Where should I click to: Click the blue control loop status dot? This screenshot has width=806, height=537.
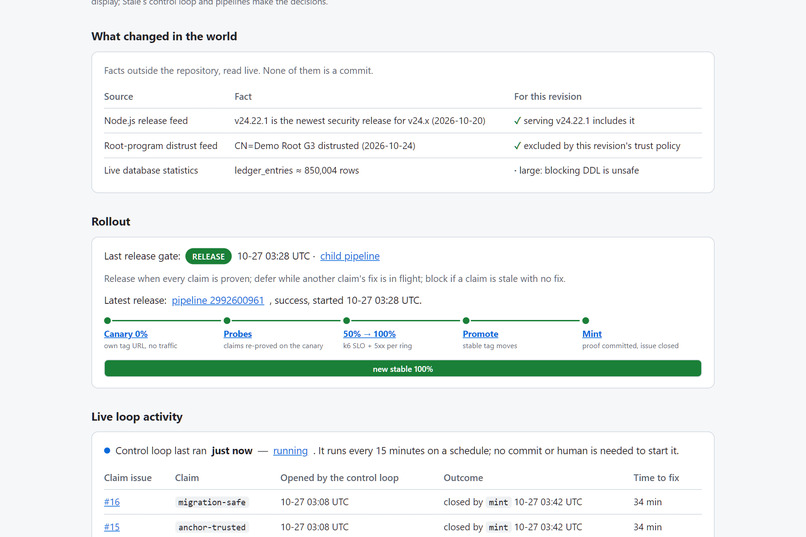click(107, 451)
